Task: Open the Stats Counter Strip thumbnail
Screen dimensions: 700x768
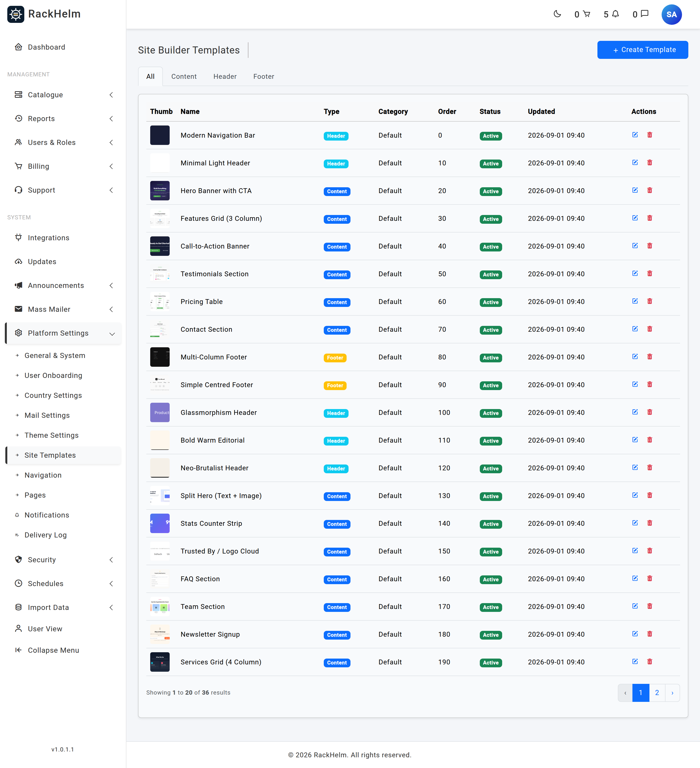Action: coord(160,523)
